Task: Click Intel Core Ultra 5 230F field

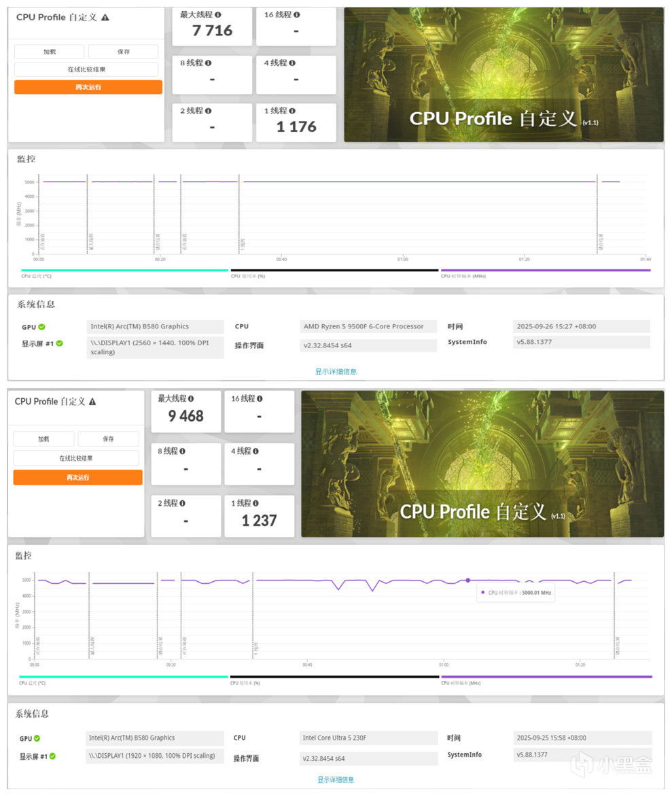Action: pos(369,738)
